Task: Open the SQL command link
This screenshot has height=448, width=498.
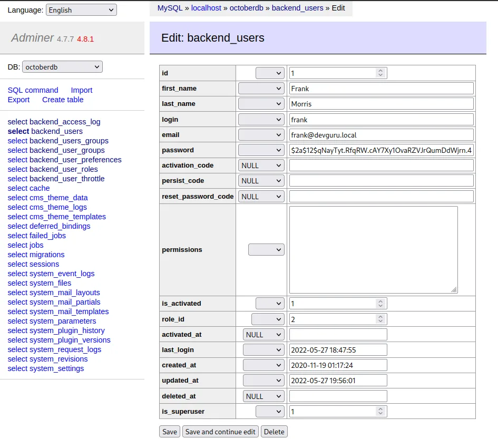Action: click(33, 90)
